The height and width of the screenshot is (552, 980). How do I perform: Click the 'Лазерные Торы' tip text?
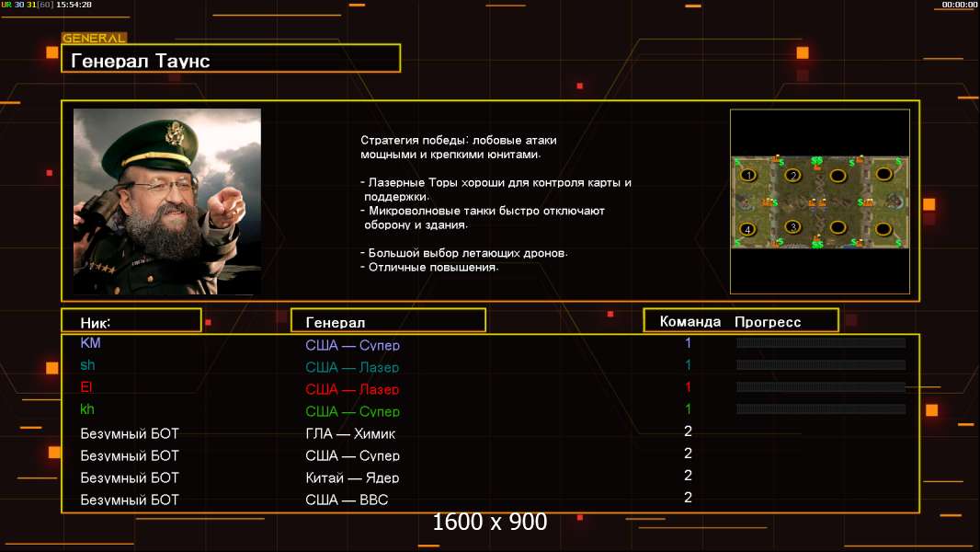coord(496,190)
